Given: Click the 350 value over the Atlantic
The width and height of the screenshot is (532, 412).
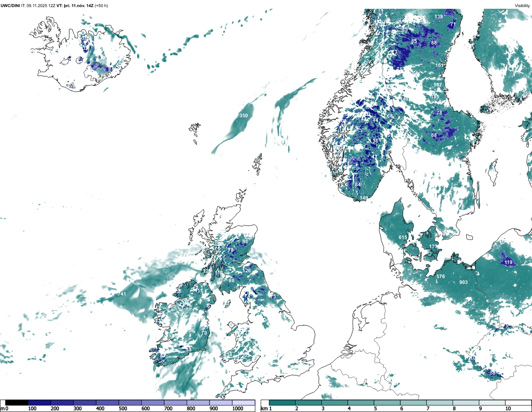Looking at the screenshot, I should click(x=244, y=116).
